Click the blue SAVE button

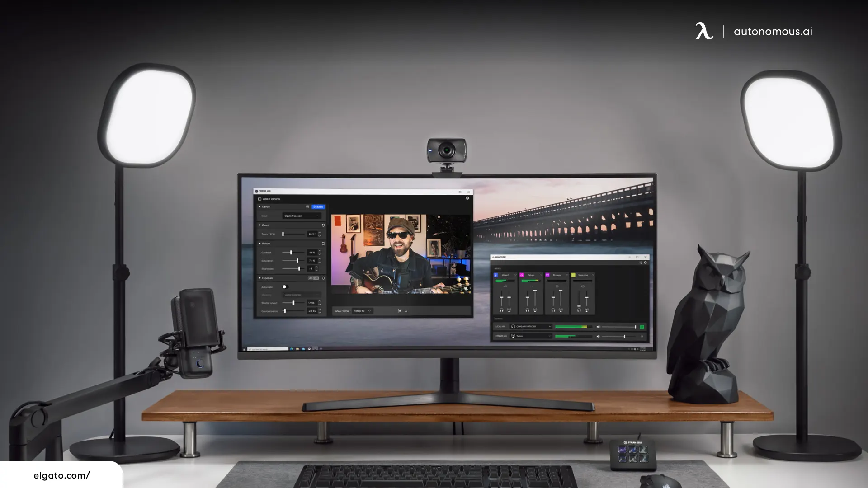click(x=318, y=207)
